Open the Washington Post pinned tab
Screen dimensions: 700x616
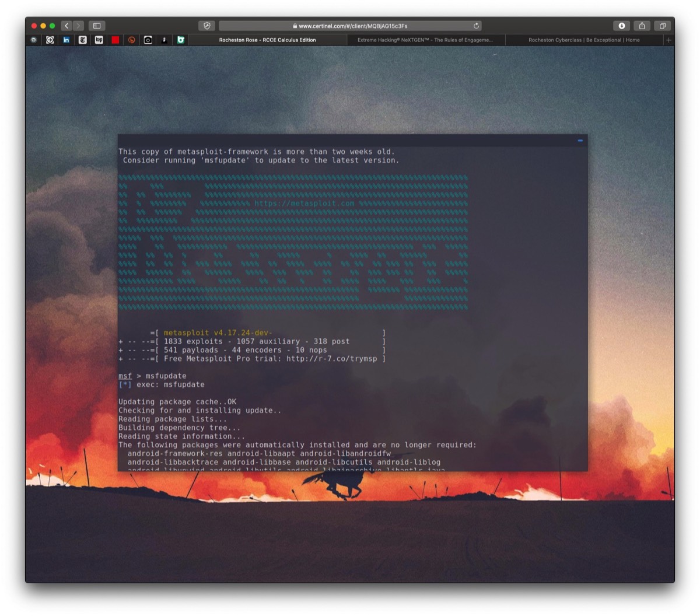tap(99, 40)
